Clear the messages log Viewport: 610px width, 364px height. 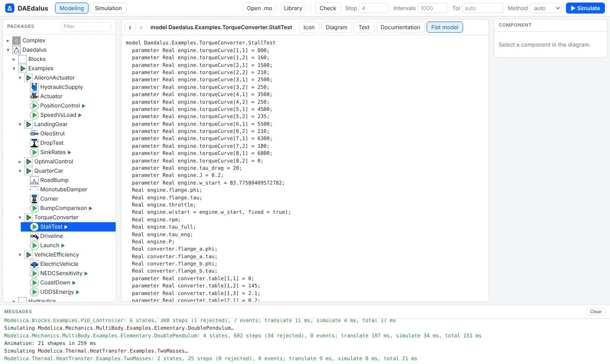tap(596, 312)
